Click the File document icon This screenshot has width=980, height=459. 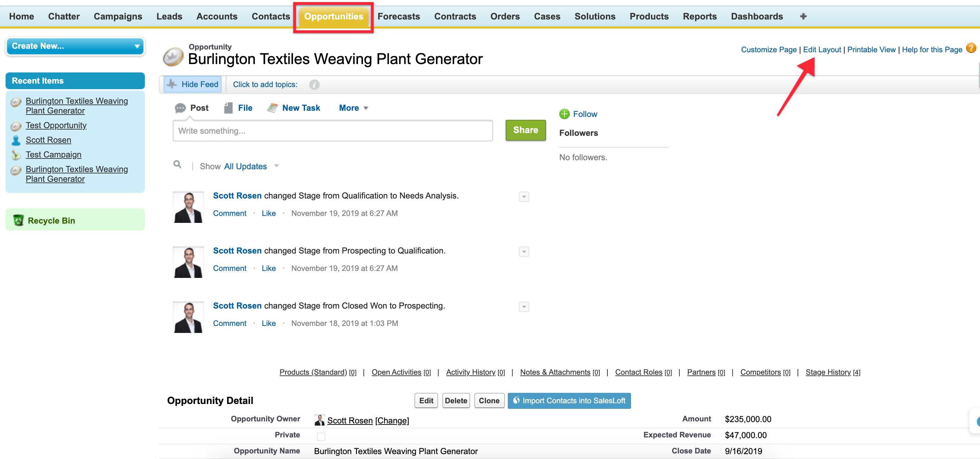tap(228, 108)
